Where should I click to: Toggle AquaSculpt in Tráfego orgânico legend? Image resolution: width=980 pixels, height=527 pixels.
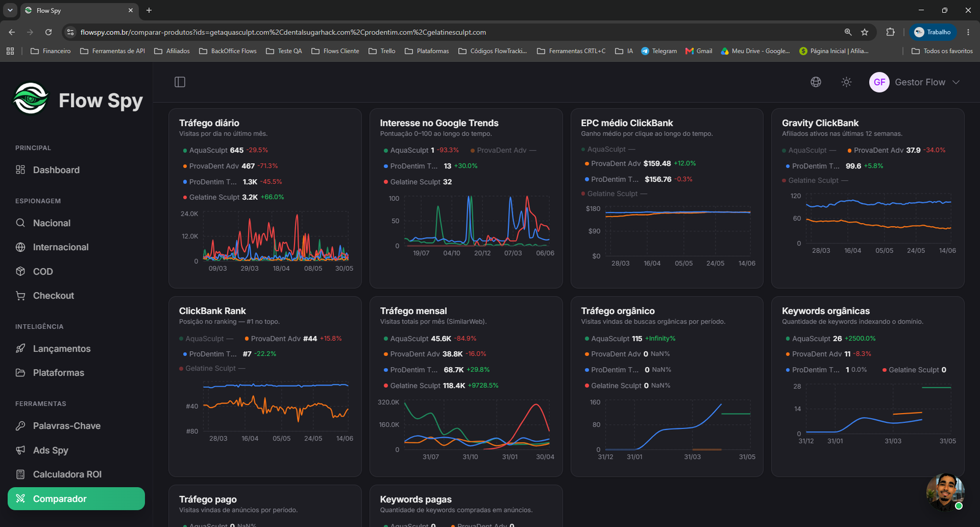(630, 338)
